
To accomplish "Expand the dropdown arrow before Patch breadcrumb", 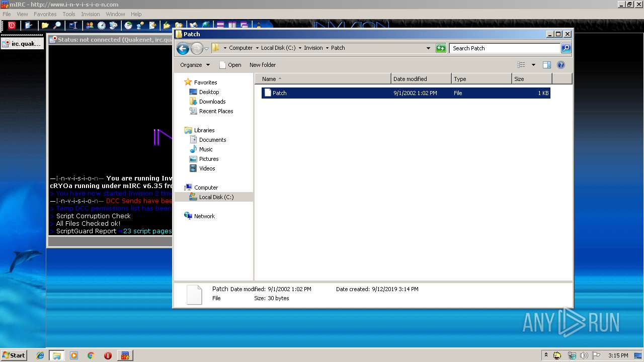I will [x=327, y=48].
